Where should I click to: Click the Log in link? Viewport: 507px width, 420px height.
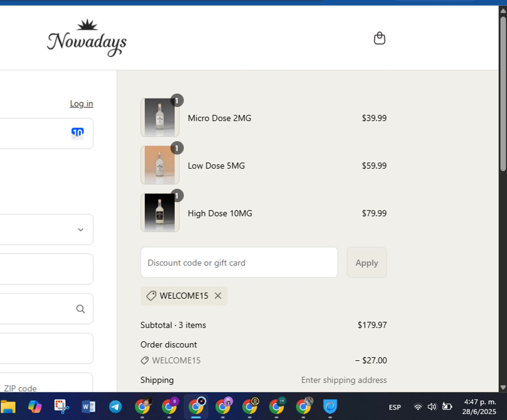[x=81, y=103]
